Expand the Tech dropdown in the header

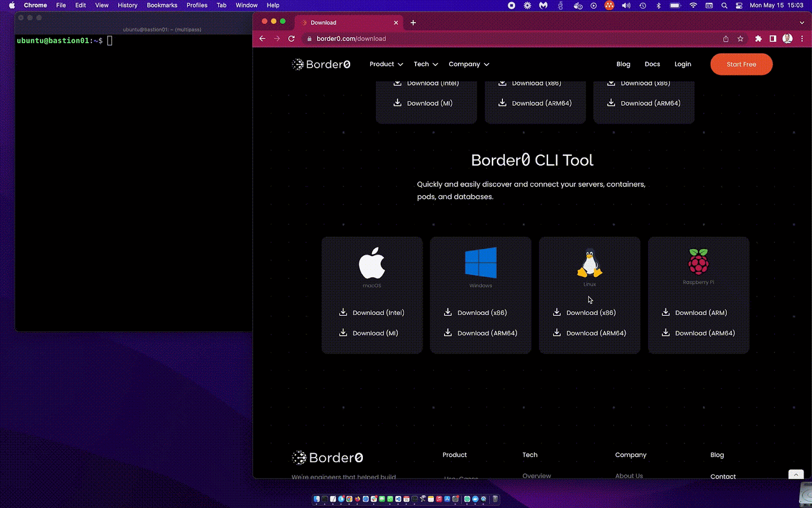tap(426, 64)
